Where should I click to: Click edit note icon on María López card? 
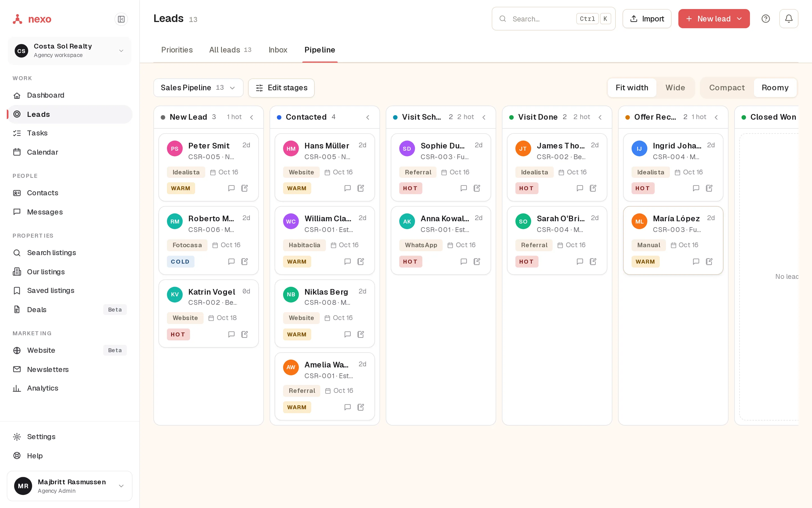709,261
